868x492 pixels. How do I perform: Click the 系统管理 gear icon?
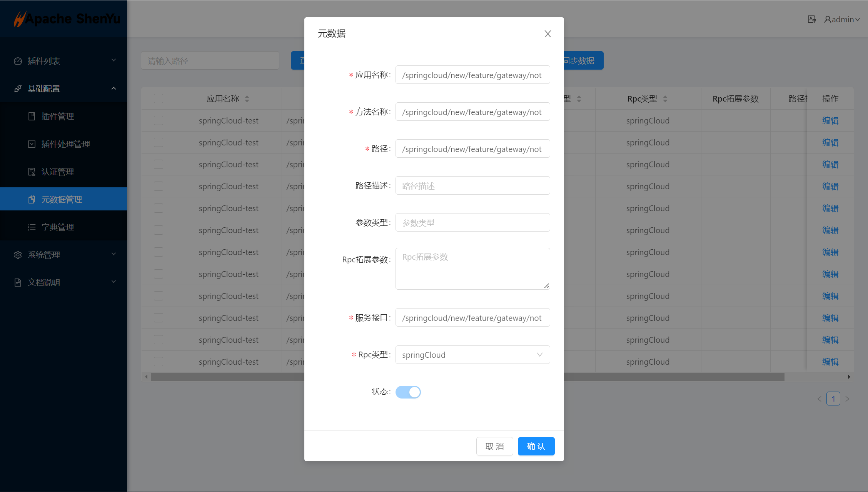pos(18,255)
